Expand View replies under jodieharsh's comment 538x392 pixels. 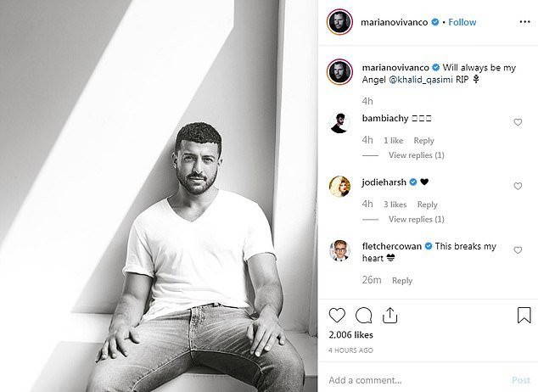(416, 219)
